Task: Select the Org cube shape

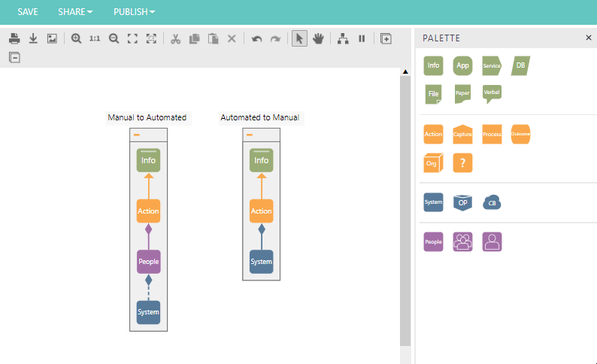Action: click(433, 162)
